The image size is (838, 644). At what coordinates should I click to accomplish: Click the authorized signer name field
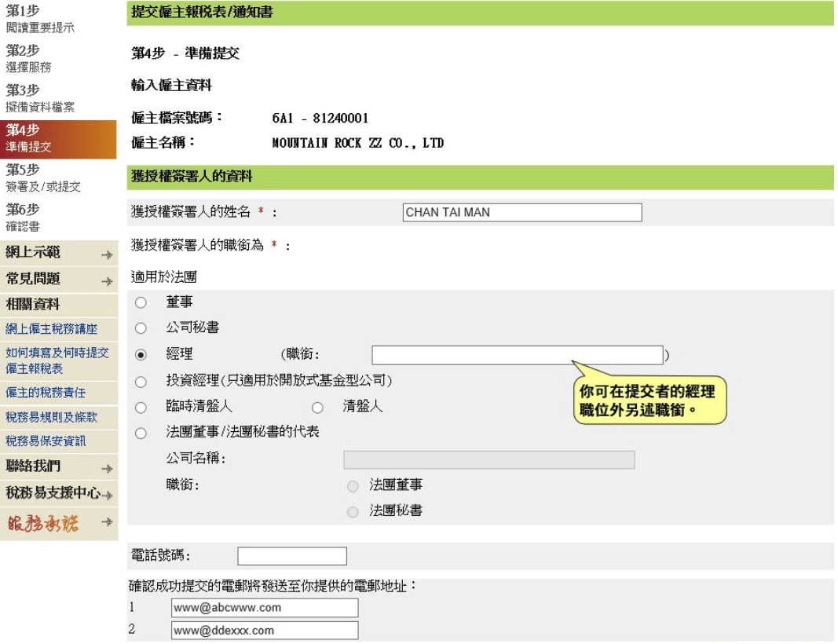pos(522,212)
